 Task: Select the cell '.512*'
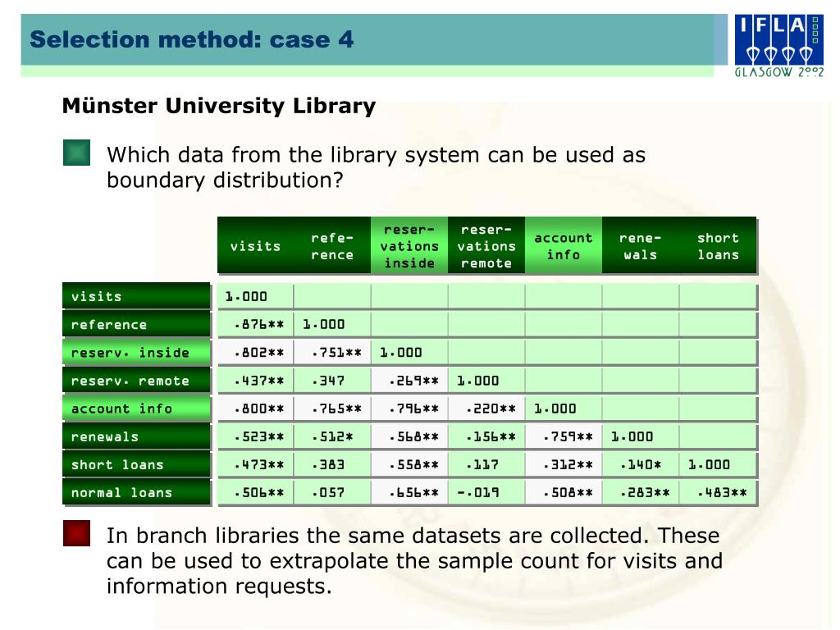click(x=332, y=436)
